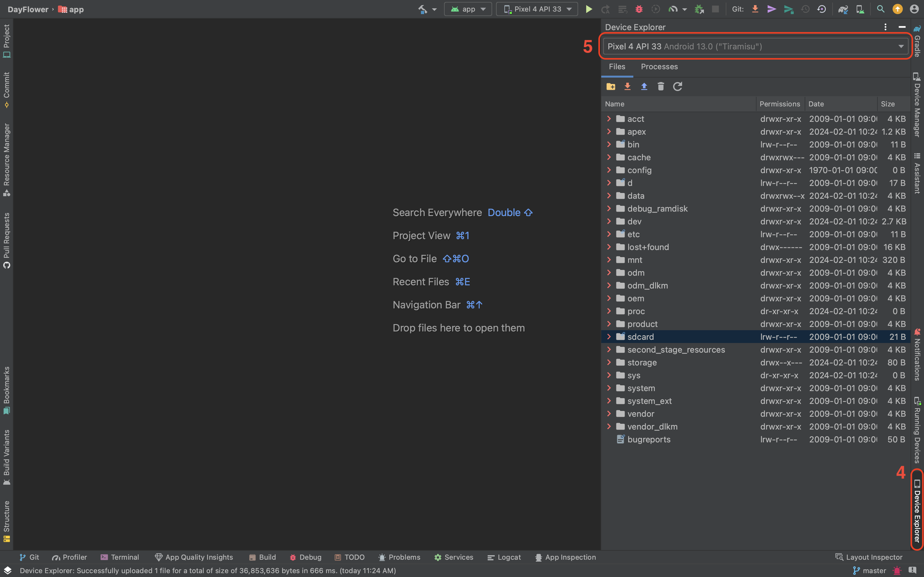Switch to the Processes tab
Image resolution: width=924 pixels, height=577 pixels.
(x=659, y=67)
